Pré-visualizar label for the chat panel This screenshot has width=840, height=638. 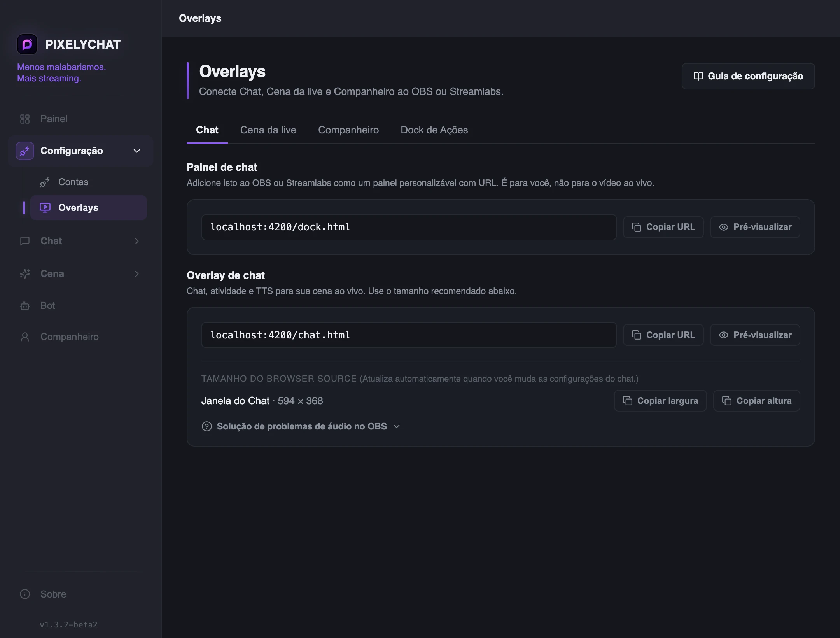point(763,227)
